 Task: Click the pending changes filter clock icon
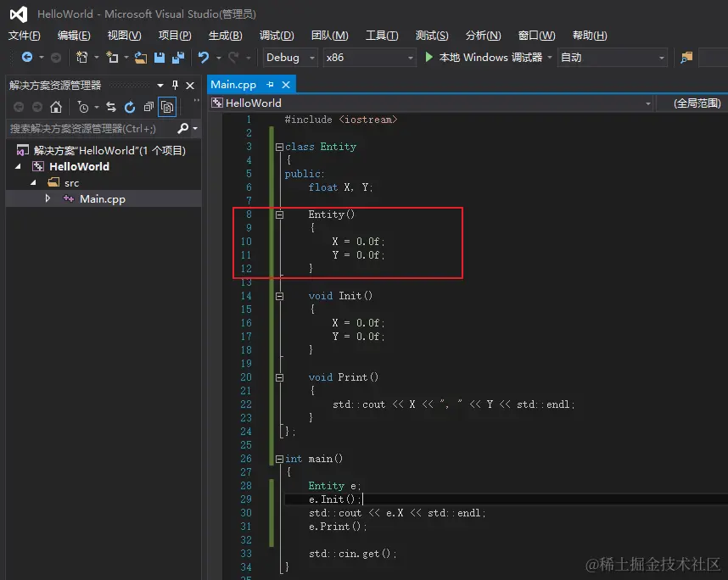click(82, 107)
